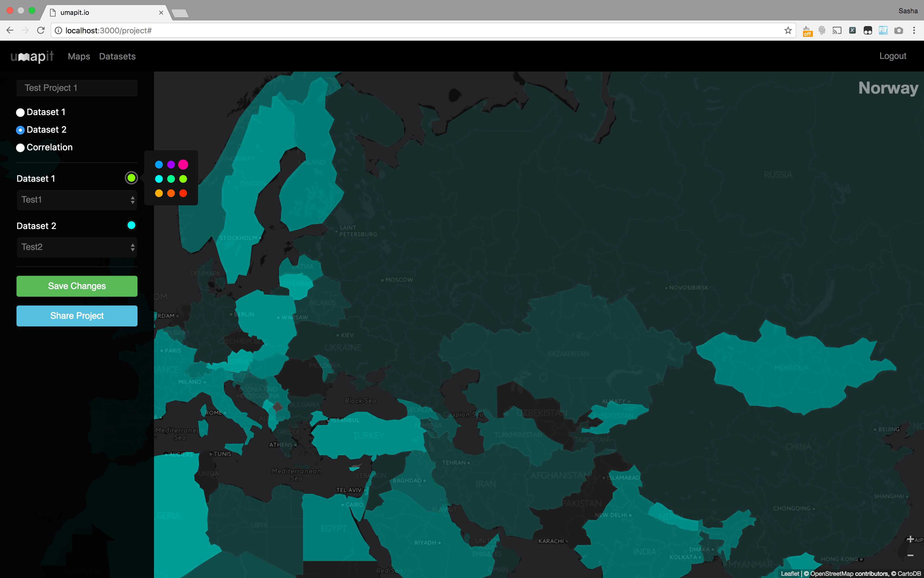Open the Datasets navigation item

[117, 57]
